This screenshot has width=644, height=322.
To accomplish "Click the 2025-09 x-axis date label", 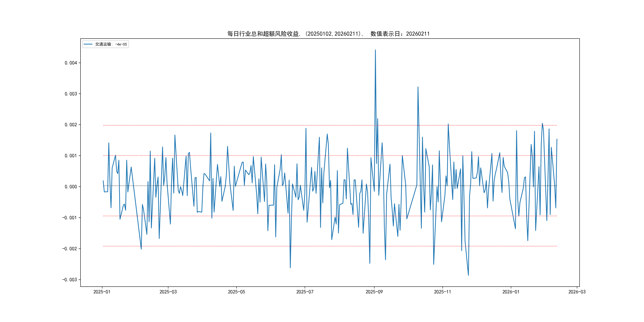I will click(374, 292).
